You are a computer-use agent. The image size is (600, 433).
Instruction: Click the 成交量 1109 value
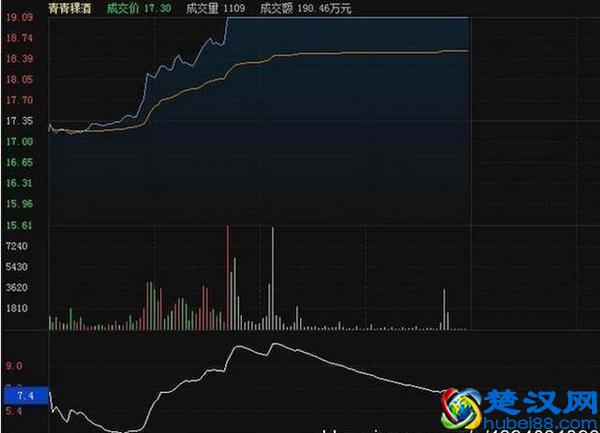coord(215,8)
